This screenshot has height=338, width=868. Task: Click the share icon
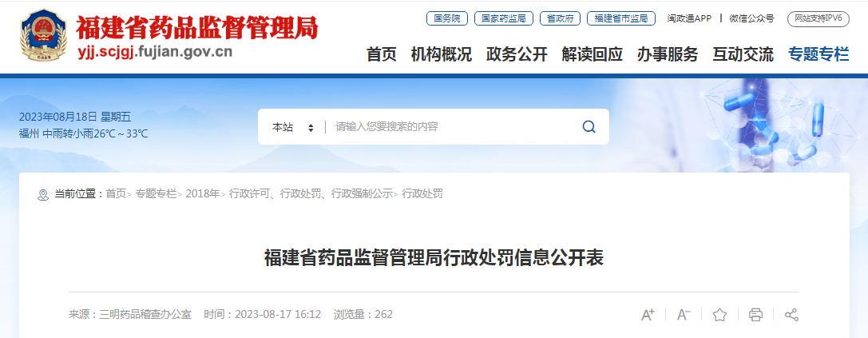pyautogui.click(x=791, y=315)
